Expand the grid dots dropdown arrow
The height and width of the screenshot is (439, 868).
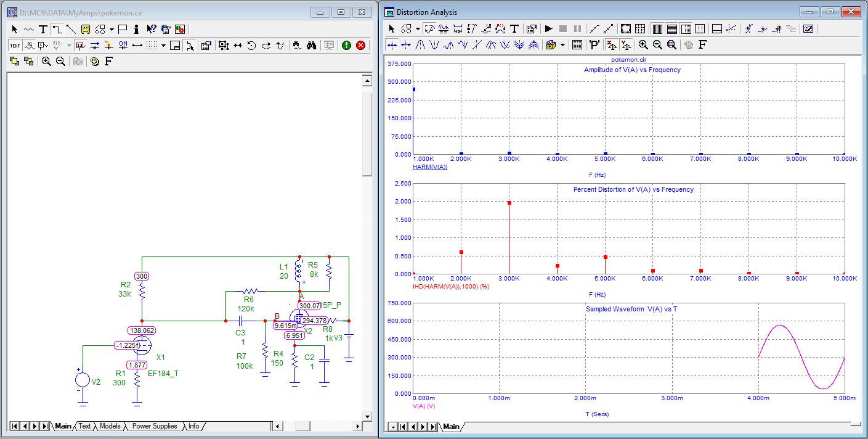[163, 45]
